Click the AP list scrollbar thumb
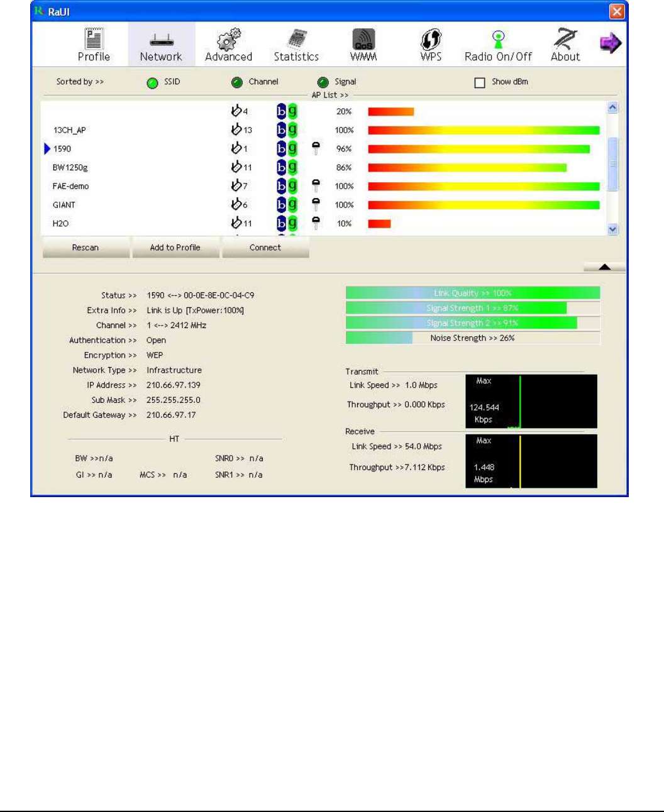Image resolution: width=664 pixels, height=812 pixels. pos(613,164)
